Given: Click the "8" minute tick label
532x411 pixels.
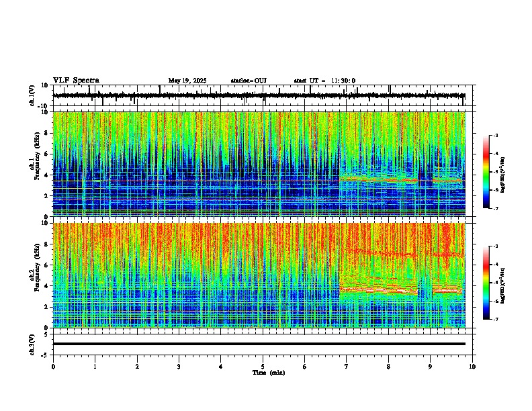Looking at the screenshot, I should point(388,367).
